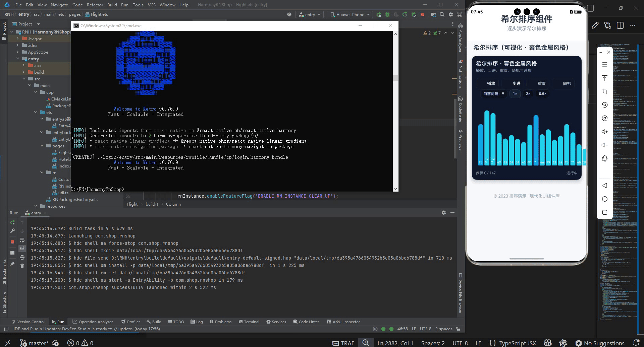The image size is (644, 347).
Task: Rerun entry in the Run panel
Action: (12, 222)
